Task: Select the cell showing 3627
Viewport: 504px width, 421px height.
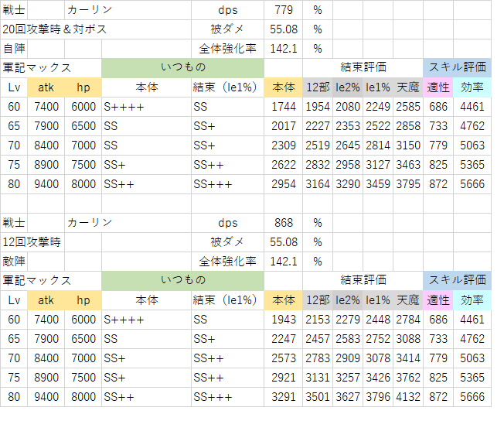Action: [x=348, y=397]
